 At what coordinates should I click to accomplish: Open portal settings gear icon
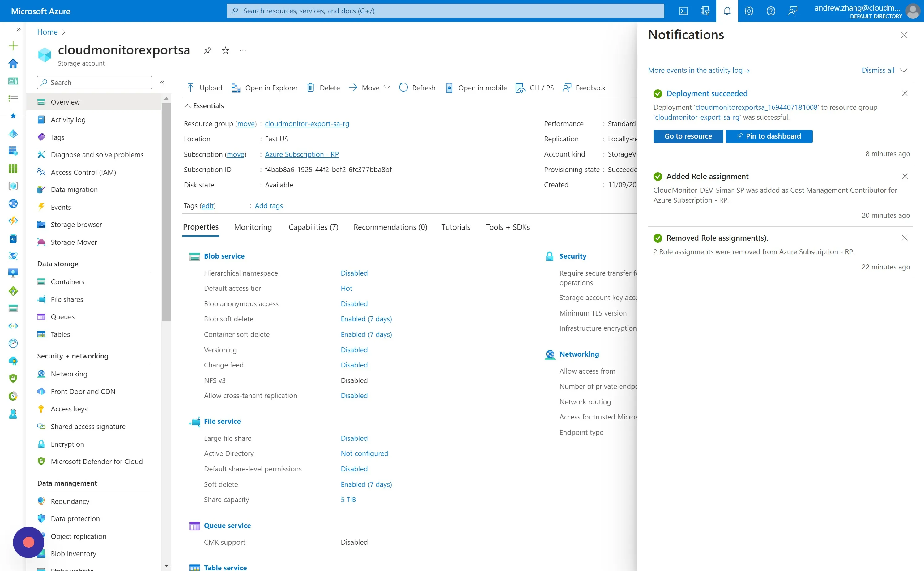point(749,11)
